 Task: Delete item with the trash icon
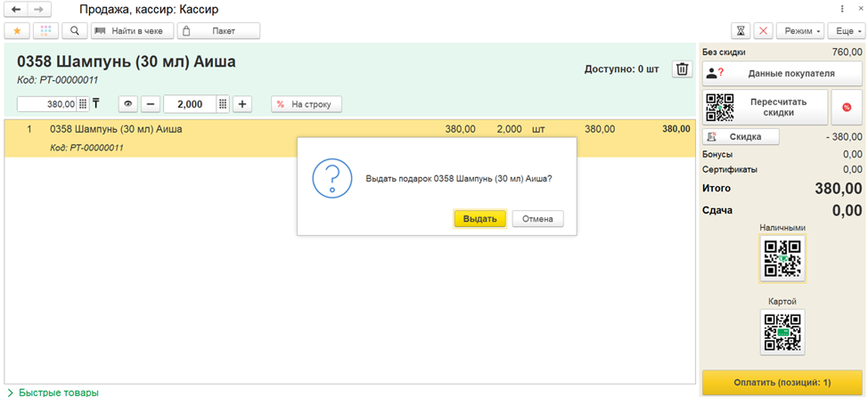pos(683,69)
